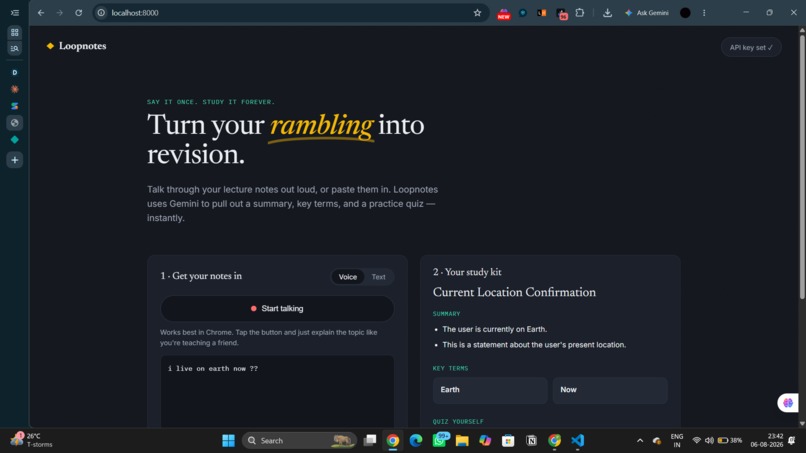This screenshot has height=453, width=806.
Task: Open the orange and black extension
Action: point(542,13)
